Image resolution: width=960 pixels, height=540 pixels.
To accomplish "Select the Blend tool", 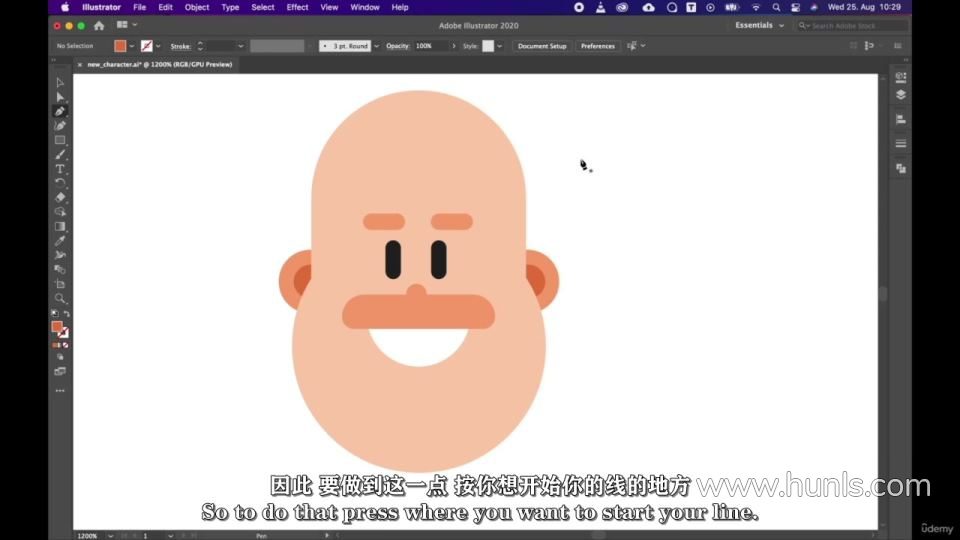I will 60,269.
